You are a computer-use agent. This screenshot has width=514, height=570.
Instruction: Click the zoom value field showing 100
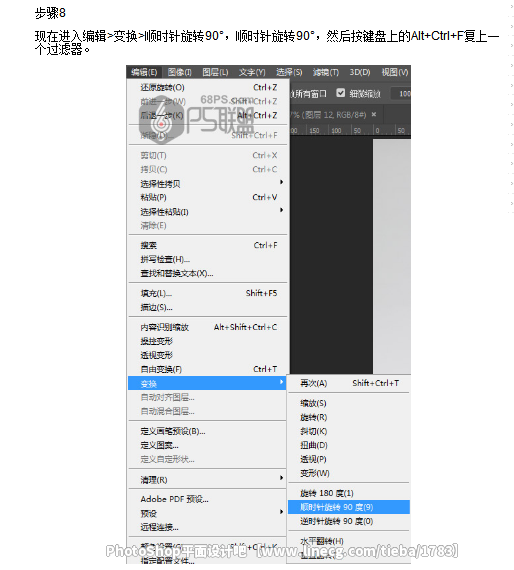point(401,94)
